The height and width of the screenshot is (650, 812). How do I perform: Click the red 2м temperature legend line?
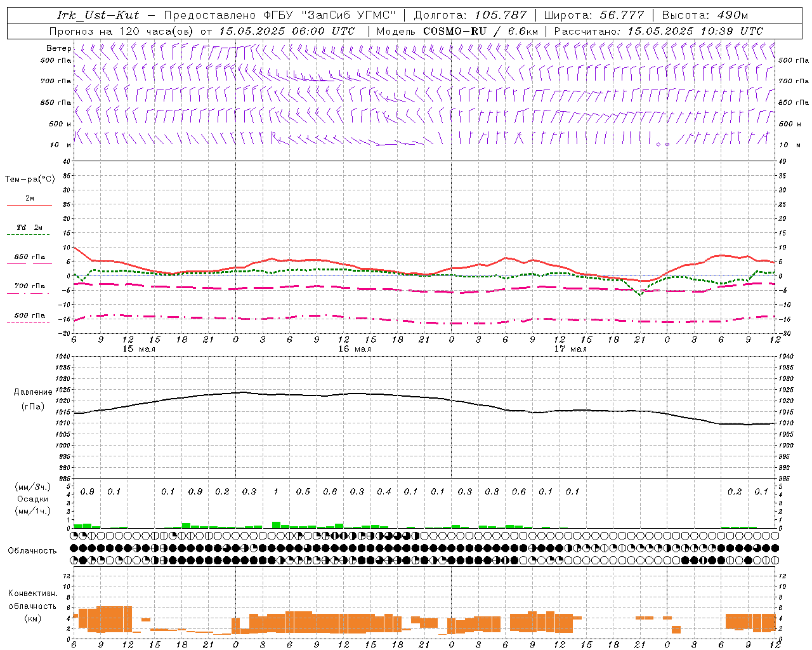(x=29, y=205)
